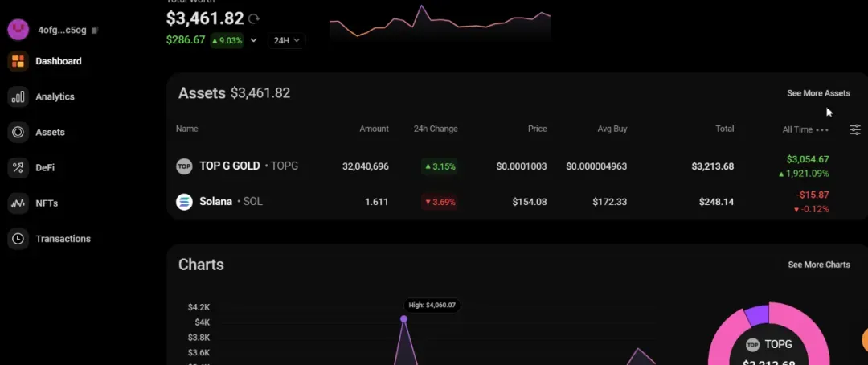Sort by the Name column header
The image size is (868, 365).
click(187, 129)
